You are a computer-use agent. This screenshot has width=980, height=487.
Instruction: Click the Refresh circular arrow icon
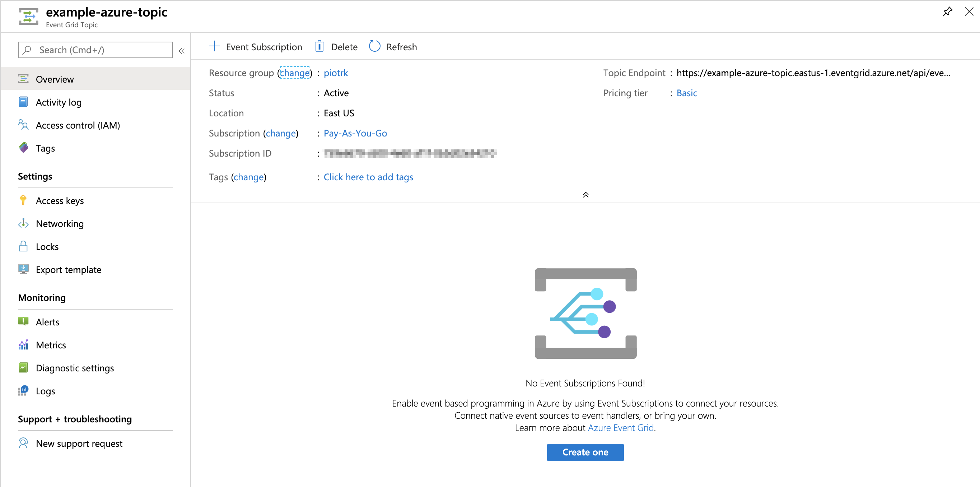coord(374,46)
